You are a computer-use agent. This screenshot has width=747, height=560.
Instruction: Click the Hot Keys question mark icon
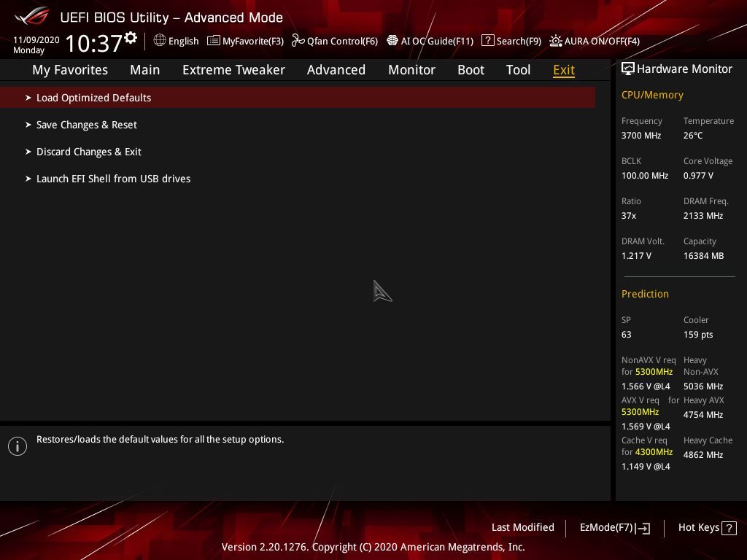[x=729, y=528]
